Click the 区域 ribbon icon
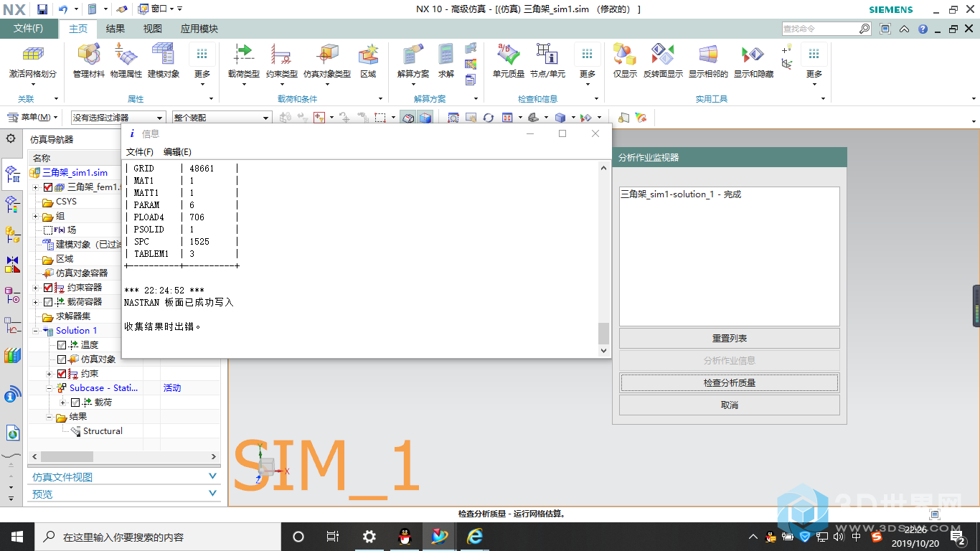 [x=368, y=55]
